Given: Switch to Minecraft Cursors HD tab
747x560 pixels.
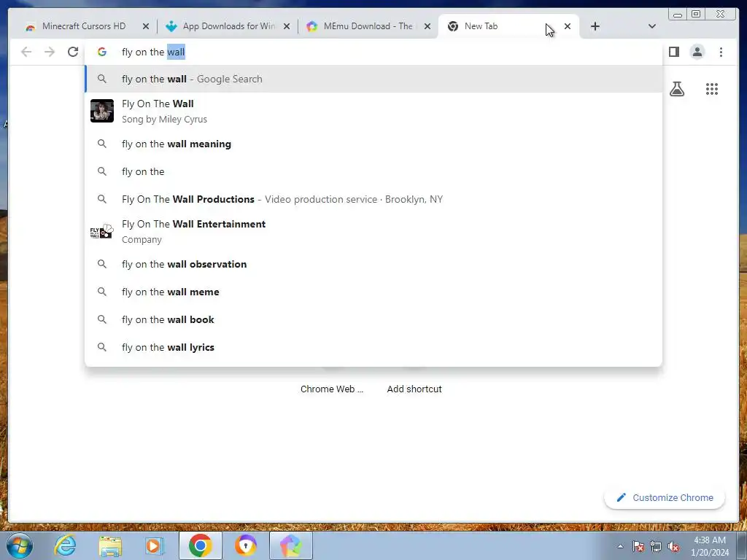Looking at the screenshot, I should 84,26.
